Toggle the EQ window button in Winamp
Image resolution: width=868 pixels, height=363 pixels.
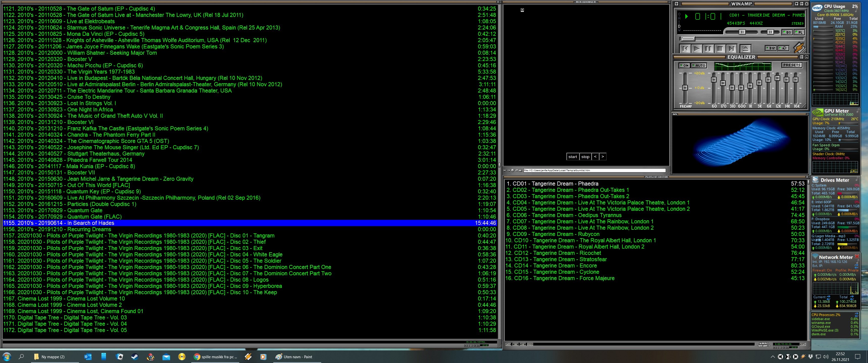pos(788,32)
